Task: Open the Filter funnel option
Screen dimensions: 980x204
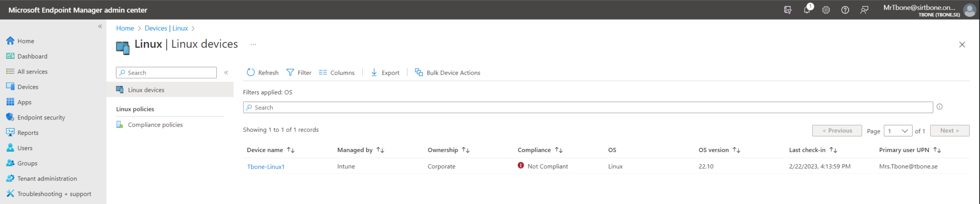Action: pyautogui.click(x=299, y=73)
